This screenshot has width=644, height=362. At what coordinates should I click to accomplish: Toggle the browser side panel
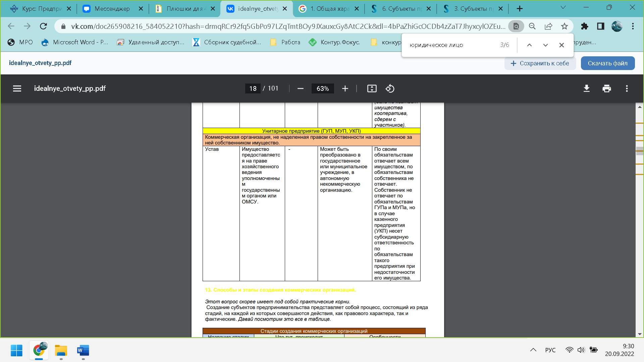click(x=601, y=26)
